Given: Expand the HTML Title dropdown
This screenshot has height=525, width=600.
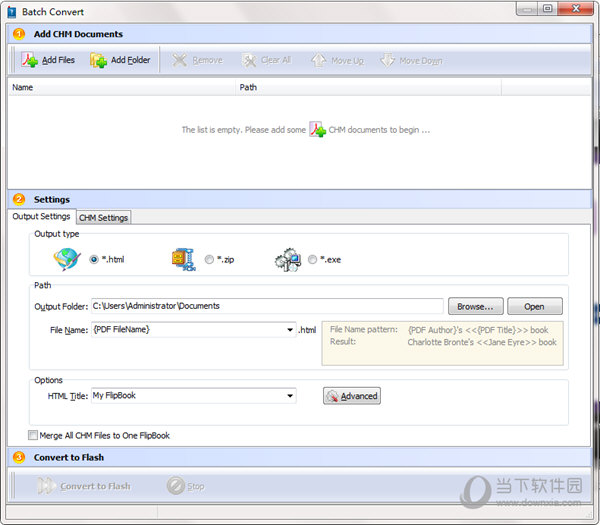Looking at the screenshot, I should coord(290,396).
